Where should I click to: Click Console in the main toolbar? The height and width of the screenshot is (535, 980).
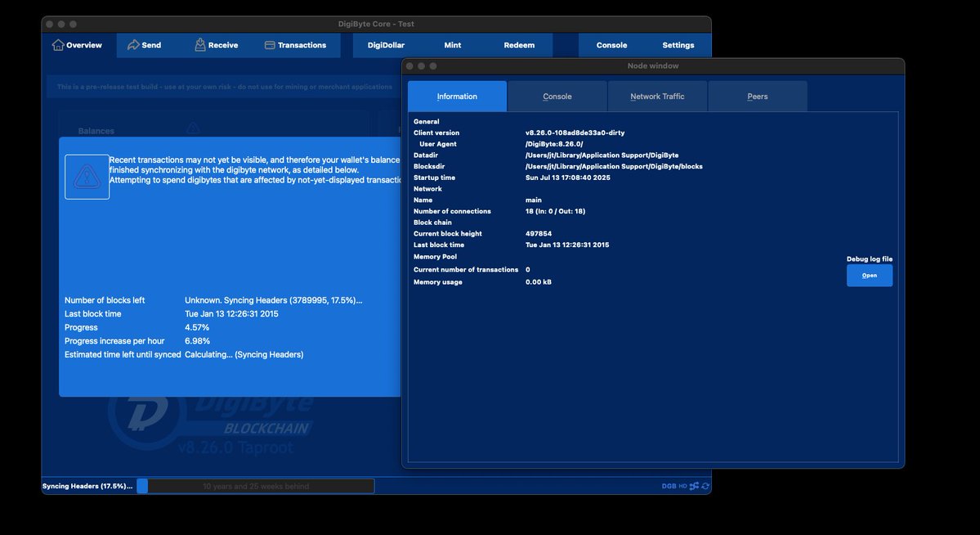611,45
